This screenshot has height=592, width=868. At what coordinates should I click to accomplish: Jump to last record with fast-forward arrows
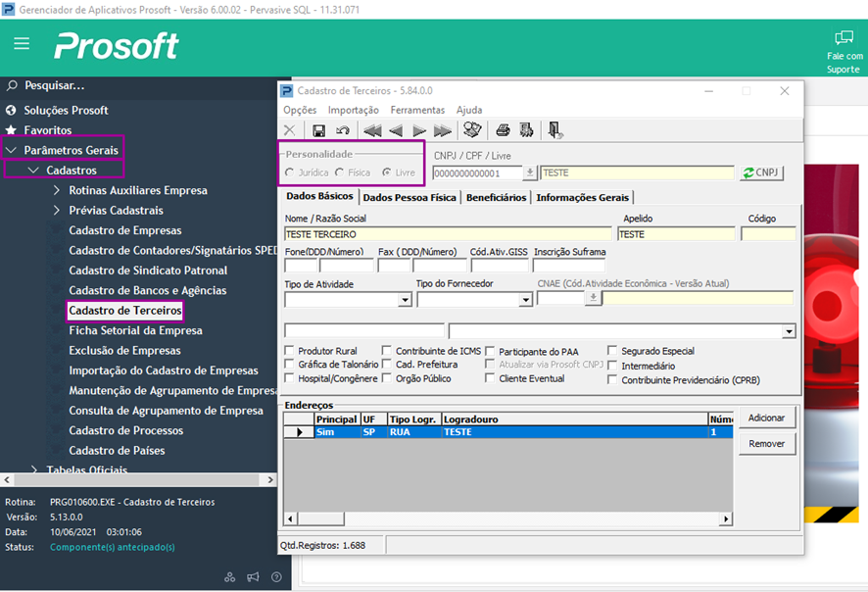click(443, 130)
